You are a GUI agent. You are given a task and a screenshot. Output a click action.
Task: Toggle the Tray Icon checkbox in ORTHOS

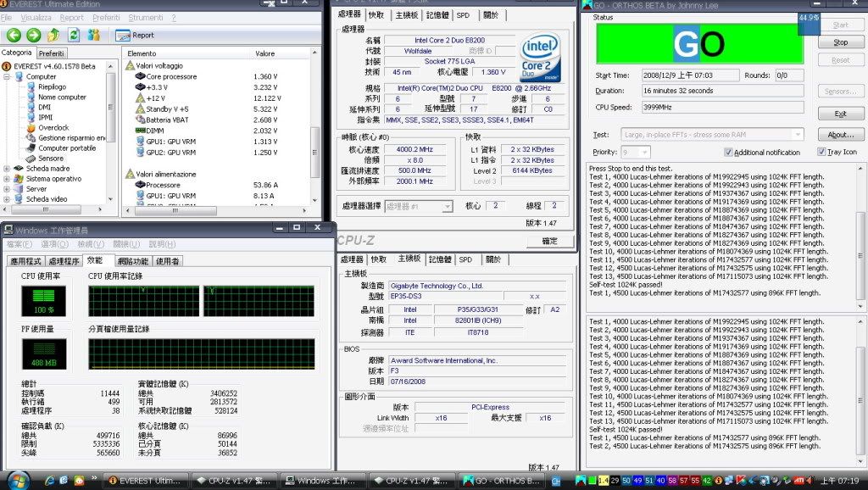(821, 152)
